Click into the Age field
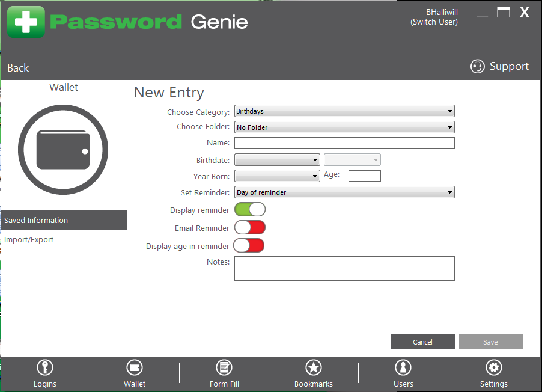 (x=365, y=176)
